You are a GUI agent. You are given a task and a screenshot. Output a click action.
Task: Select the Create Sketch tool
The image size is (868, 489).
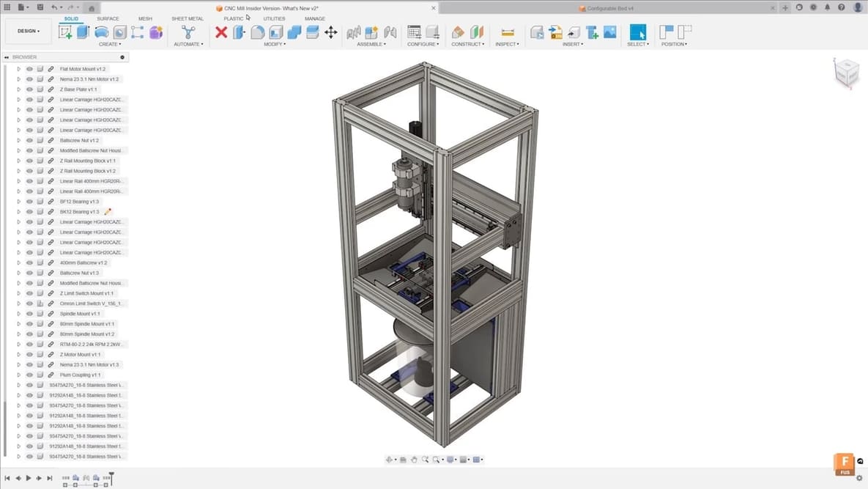coord(64,32)
